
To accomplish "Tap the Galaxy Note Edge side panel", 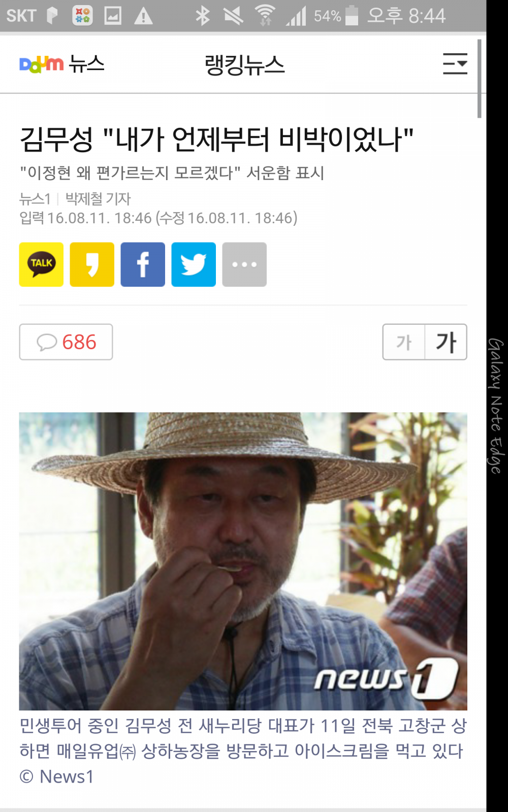I will pos(497,406).
